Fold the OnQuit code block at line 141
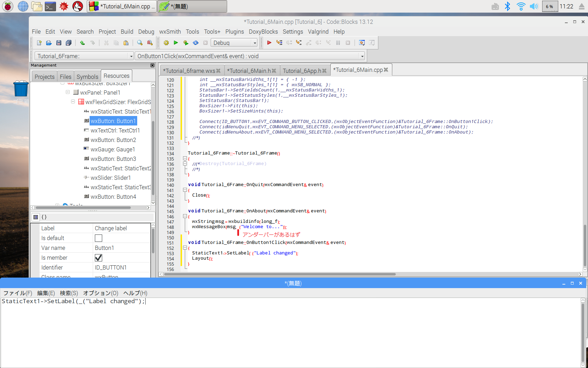Screen dimensions: 588x368 click(185, 190)
